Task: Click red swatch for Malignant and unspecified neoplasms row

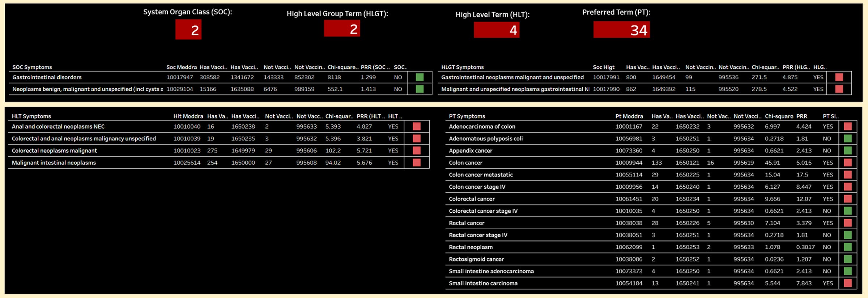Action: click(x=839, y=89)
